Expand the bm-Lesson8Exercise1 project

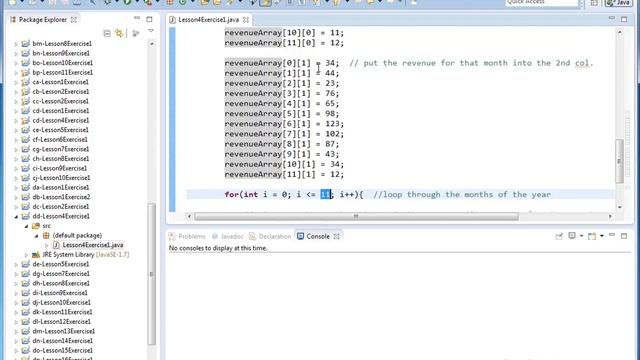(x=16, y=44)
